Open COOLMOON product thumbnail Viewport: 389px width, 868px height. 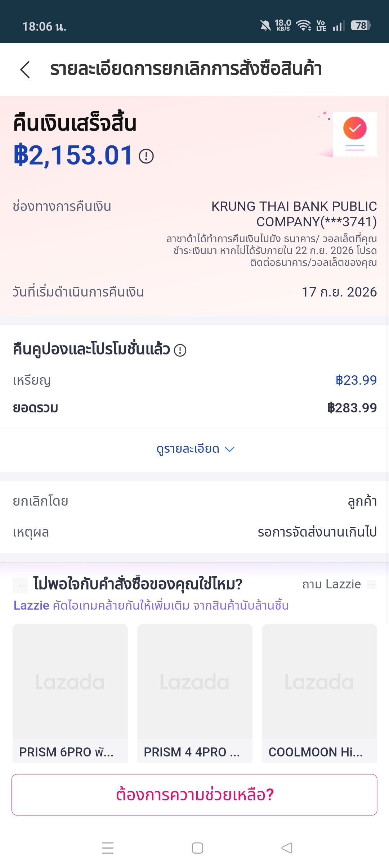point(319,681)
